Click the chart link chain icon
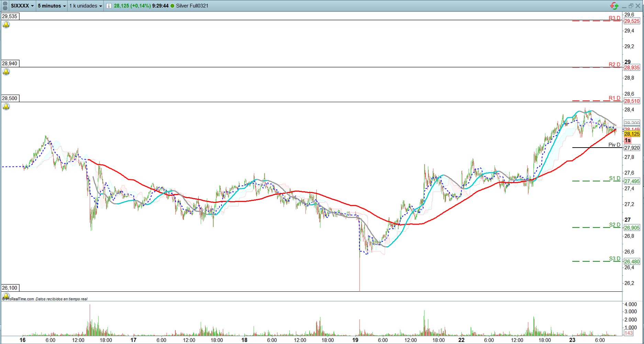This screenshot has height=344, width=644. [x=5, y=6]
